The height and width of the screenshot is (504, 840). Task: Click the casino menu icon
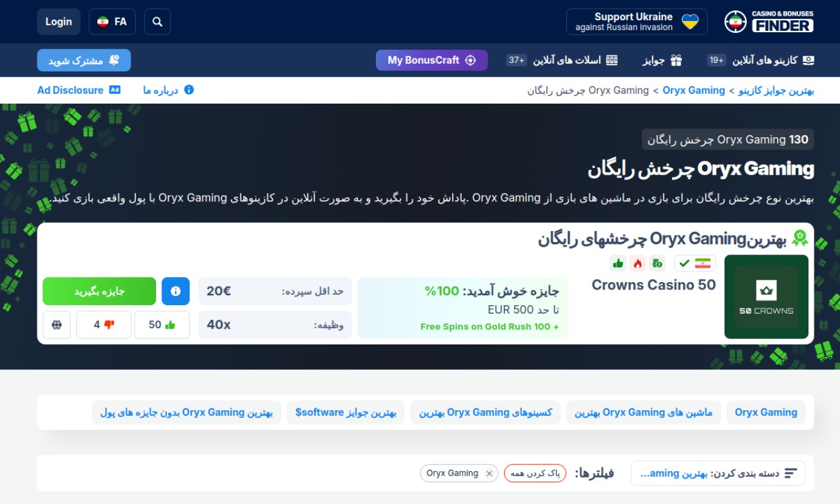[x=808, y=60]
